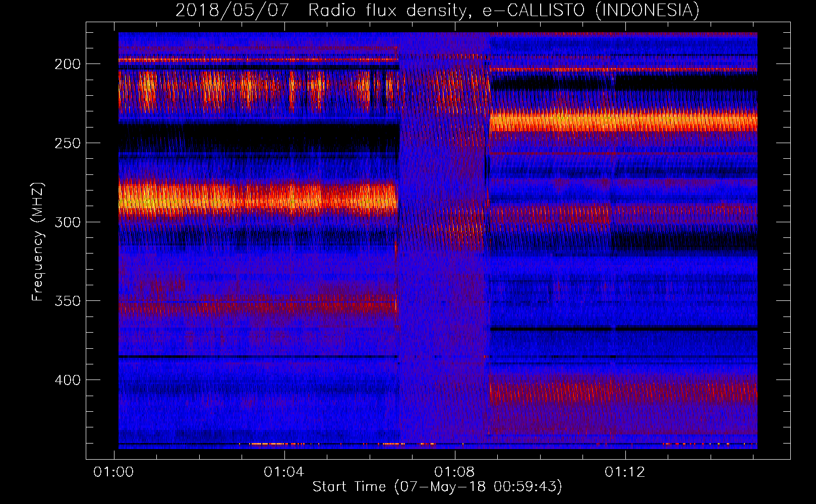Viewport: 816px width, 504px height.
Task: Click the 'Start Time (07-May-18 00:59:43)' label
Action: 437,486
